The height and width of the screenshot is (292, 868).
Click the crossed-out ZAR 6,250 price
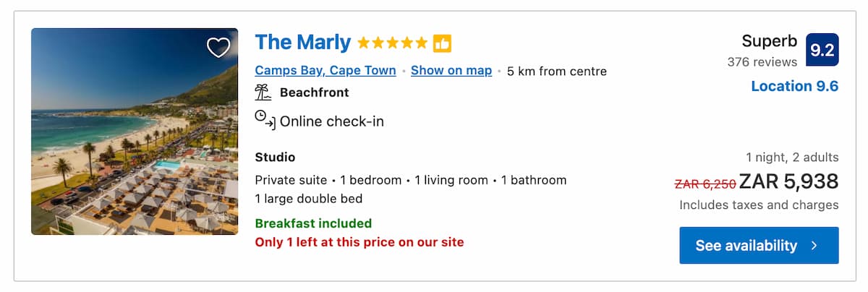coord(705,184)
